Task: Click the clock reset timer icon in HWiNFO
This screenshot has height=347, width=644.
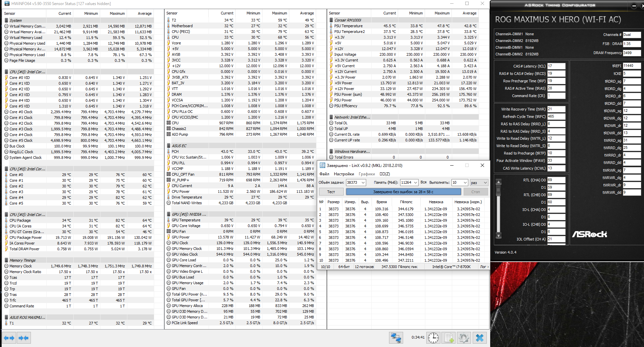Action: (x=433, y=338)
